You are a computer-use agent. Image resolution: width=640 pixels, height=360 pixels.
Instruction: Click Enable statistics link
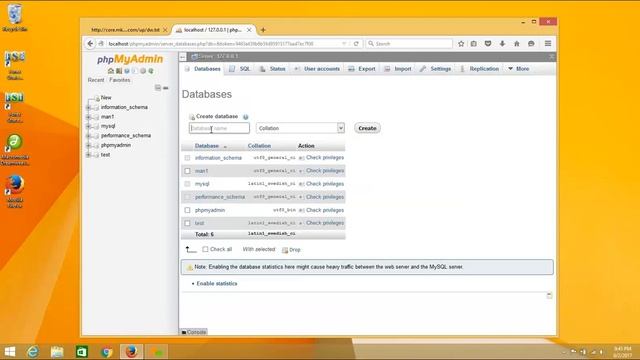(x=217, y=284)
